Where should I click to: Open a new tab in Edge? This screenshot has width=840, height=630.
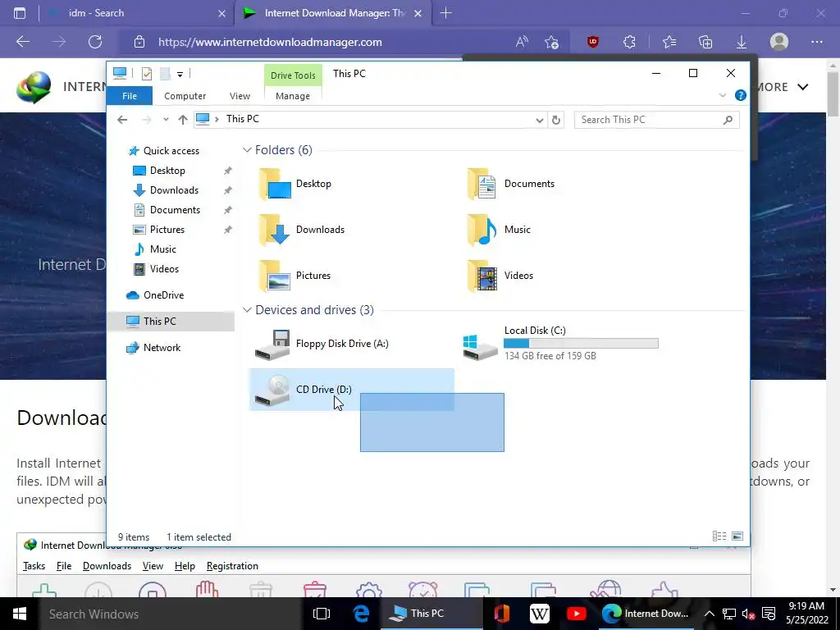coord(445,13)
